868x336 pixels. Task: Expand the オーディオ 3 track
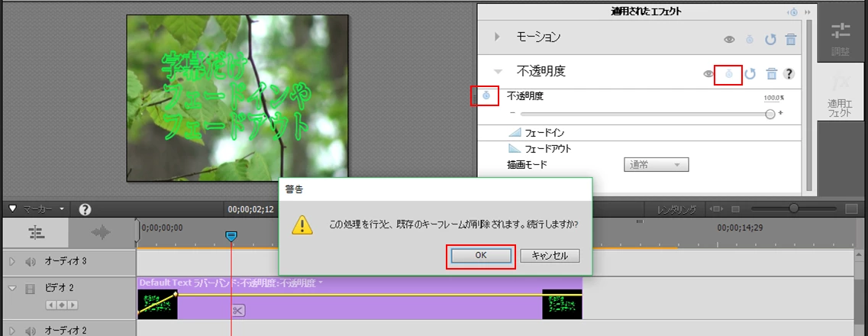[12, 260]
